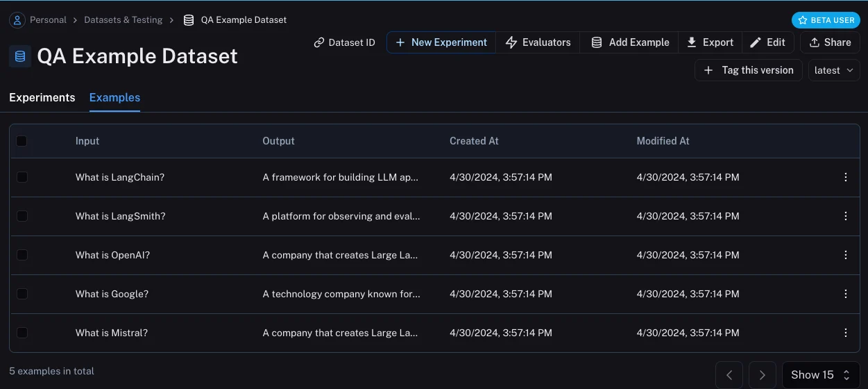Click the Edit pencil icon
Image resolution: width=868 pixels, height=389 pixels.
click(x=756, y=42)
